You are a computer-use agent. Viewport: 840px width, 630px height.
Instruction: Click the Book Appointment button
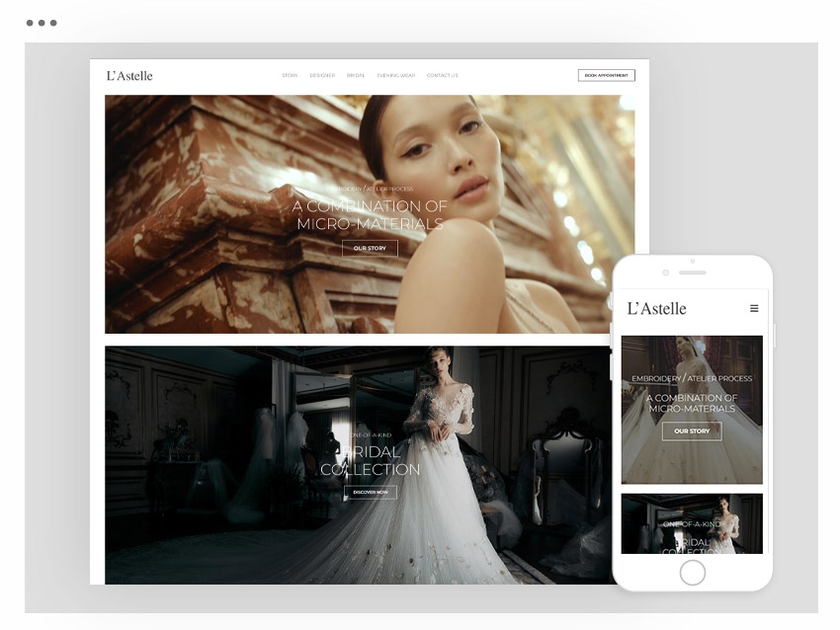point(607,75)
